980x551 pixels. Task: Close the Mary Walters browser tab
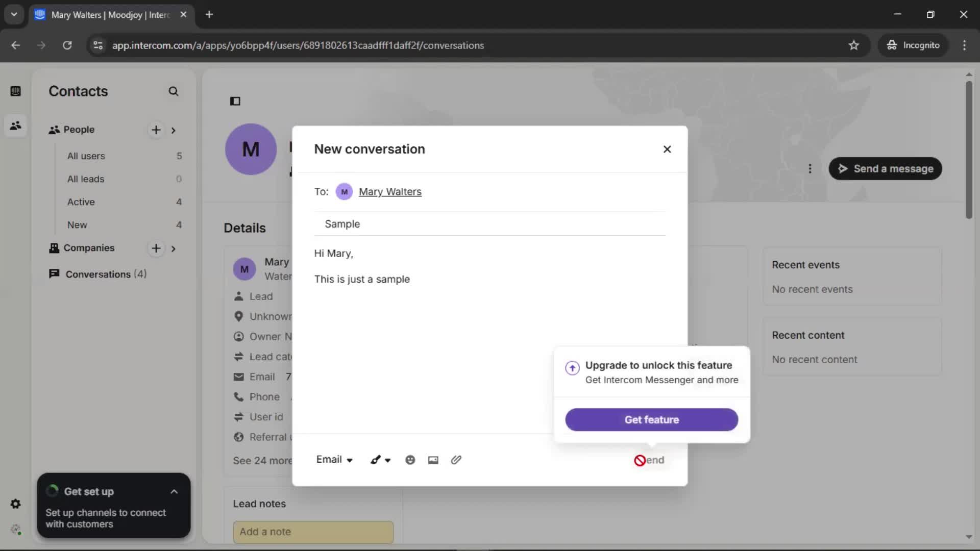pyautogui.click(x=183, y=15)
